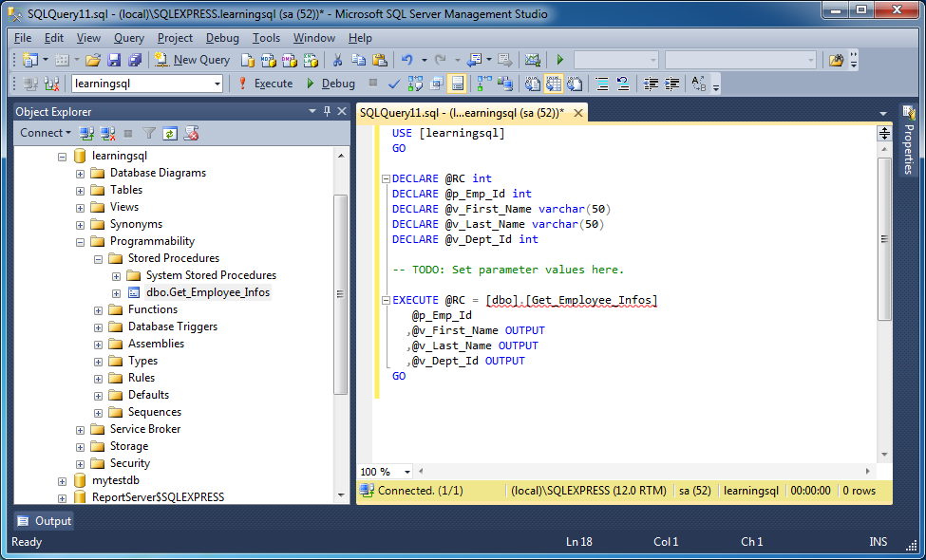926x560 pixels.
Task: Click the Save All icon
Action: click(135, 60)
